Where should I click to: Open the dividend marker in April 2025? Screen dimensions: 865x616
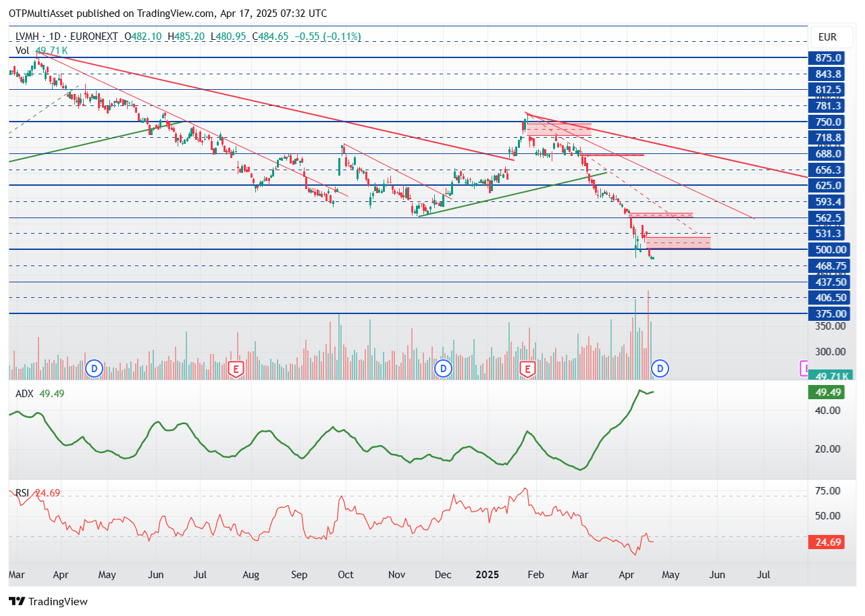(x=660, y=368)
